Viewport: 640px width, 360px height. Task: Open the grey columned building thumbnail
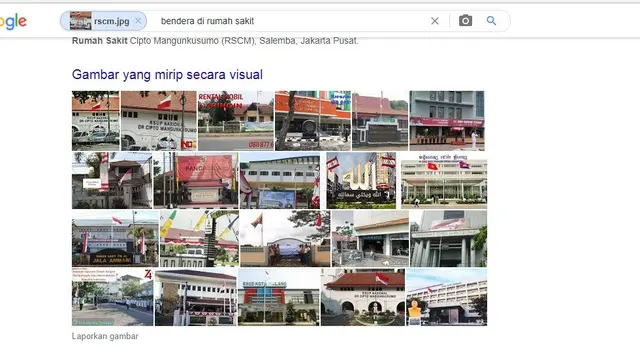coord(448,239)
